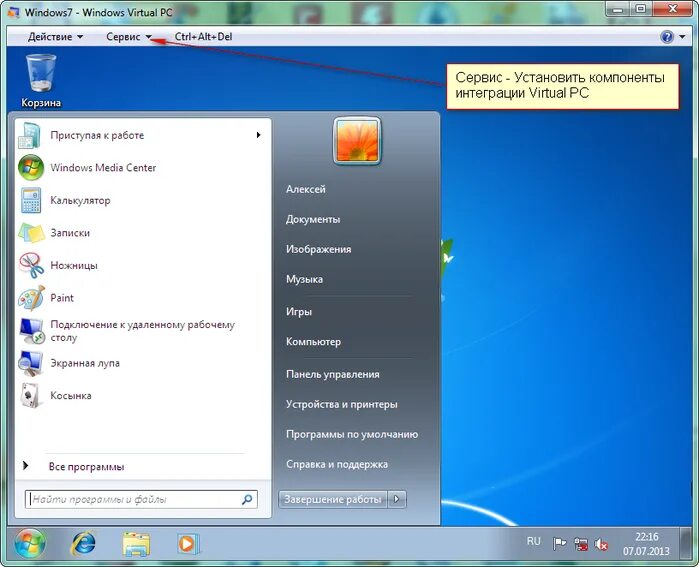Image resolution: width=699 pixels, height=567 pixels.
Task: Open the Сервис menu
Action: [x=129, y=37]
